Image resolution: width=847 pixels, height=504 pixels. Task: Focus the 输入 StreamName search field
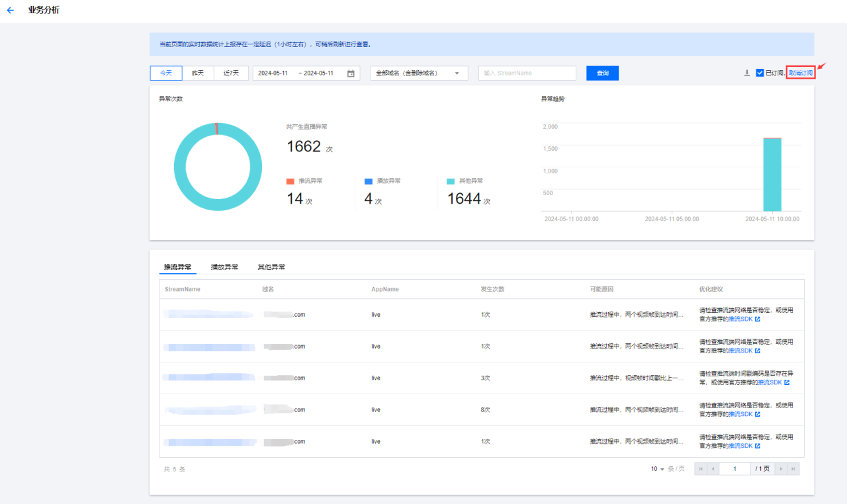527,73
